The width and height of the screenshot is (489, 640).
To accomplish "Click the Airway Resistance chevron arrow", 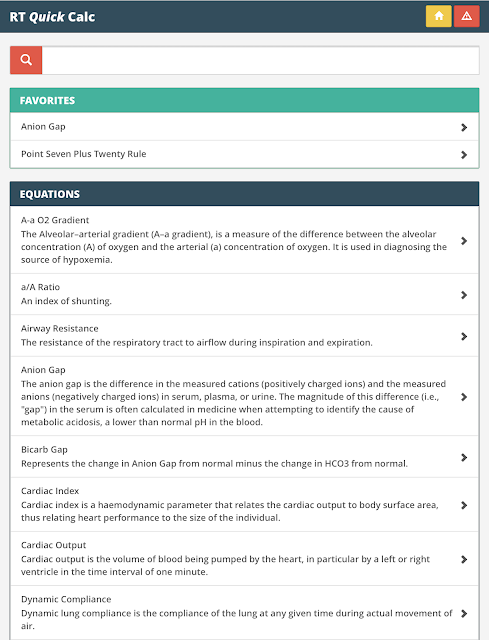I will [x=464, y=336].
